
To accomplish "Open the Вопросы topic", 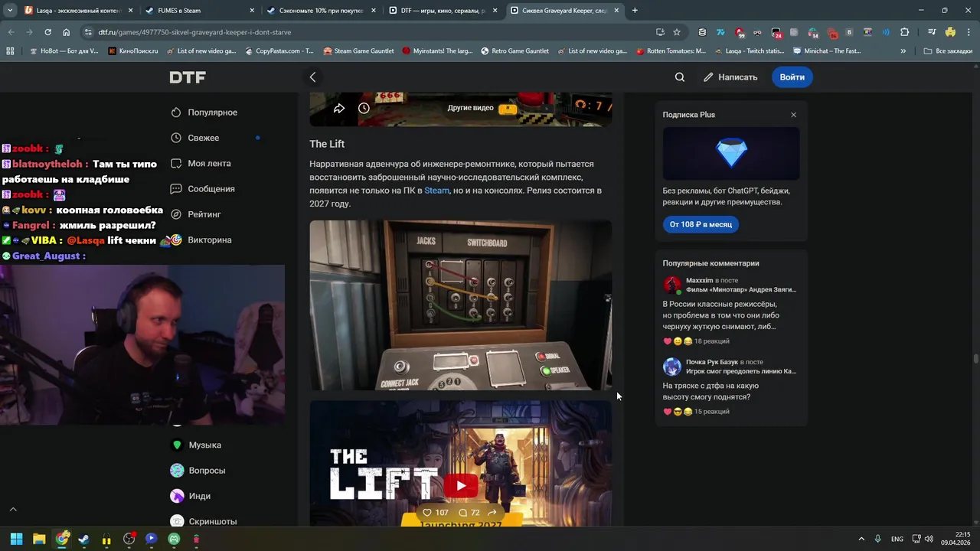I will tap(198, 471).
